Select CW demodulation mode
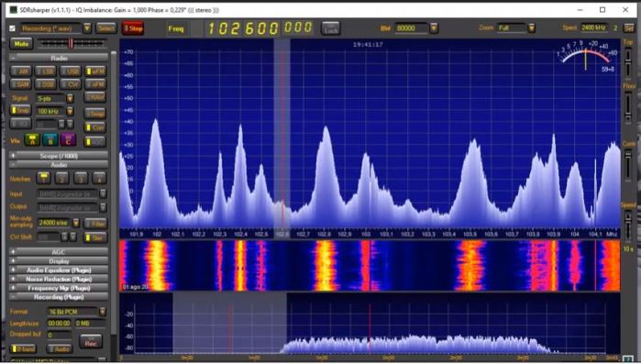 (x=71, y=84)
